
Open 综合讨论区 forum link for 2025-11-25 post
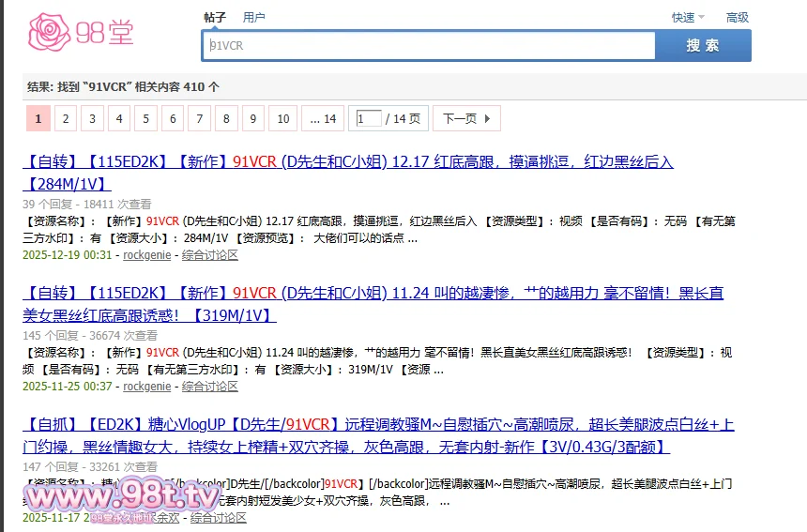coord(209,387)
